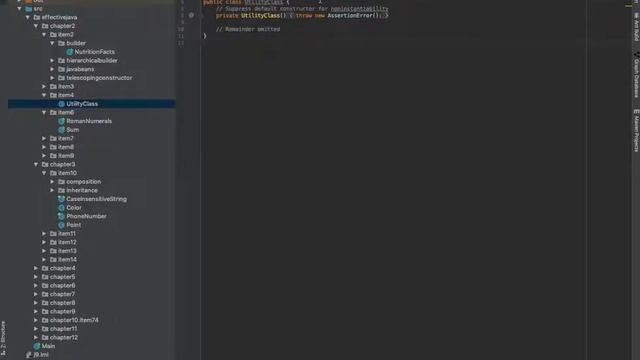Collapse the item10 tree arrow
Viewport: 640px width, 360px height.
pos(44,173)
